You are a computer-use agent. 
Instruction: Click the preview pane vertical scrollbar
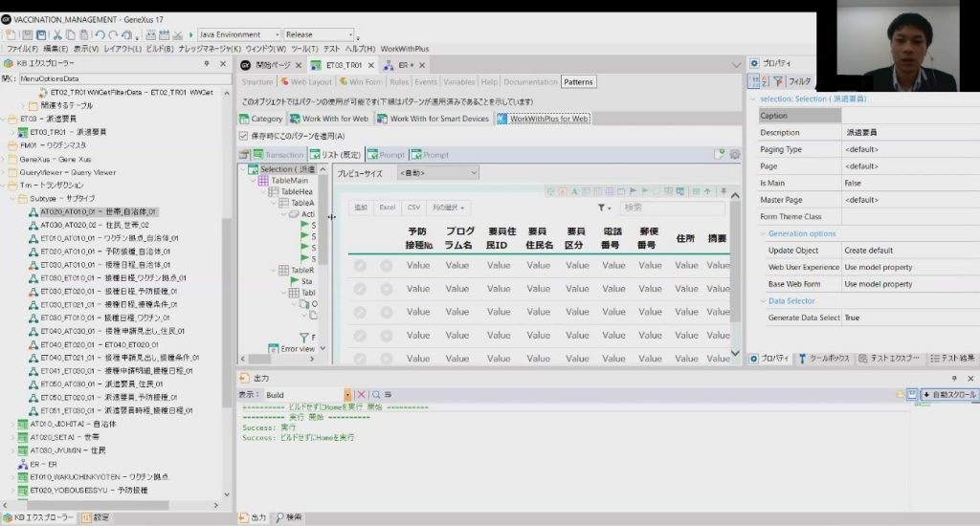[735, 274]
